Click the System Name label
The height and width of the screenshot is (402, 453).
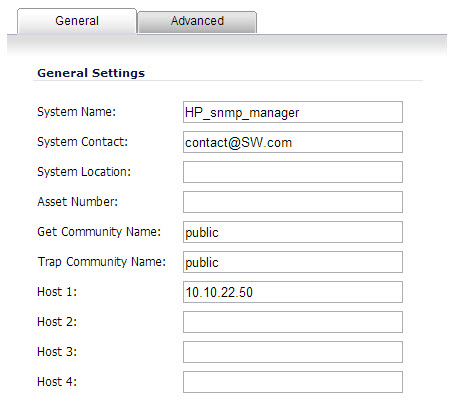coord(76,112)
